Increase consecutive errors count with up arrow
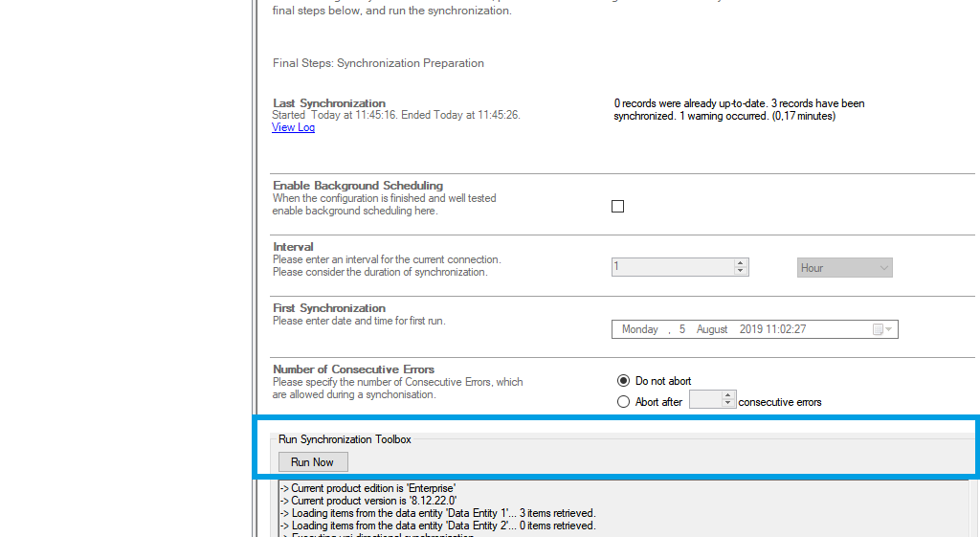 (x=728, y=397)
